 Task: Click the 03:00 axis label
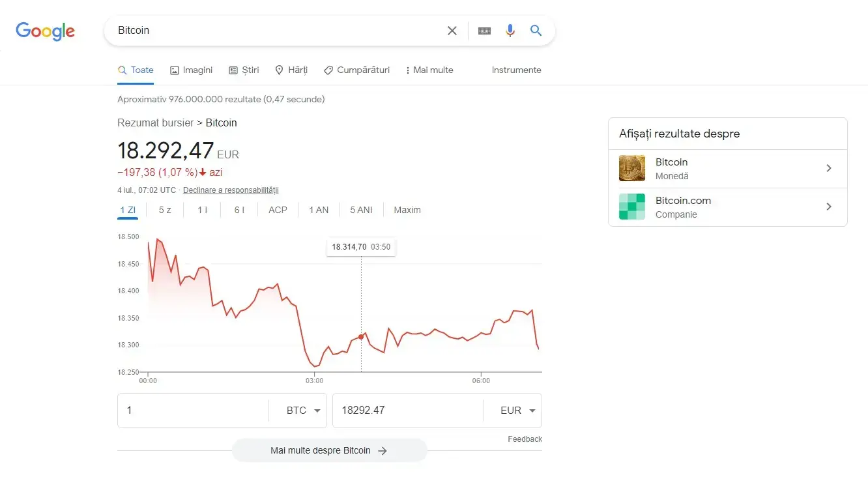[314, 381]
